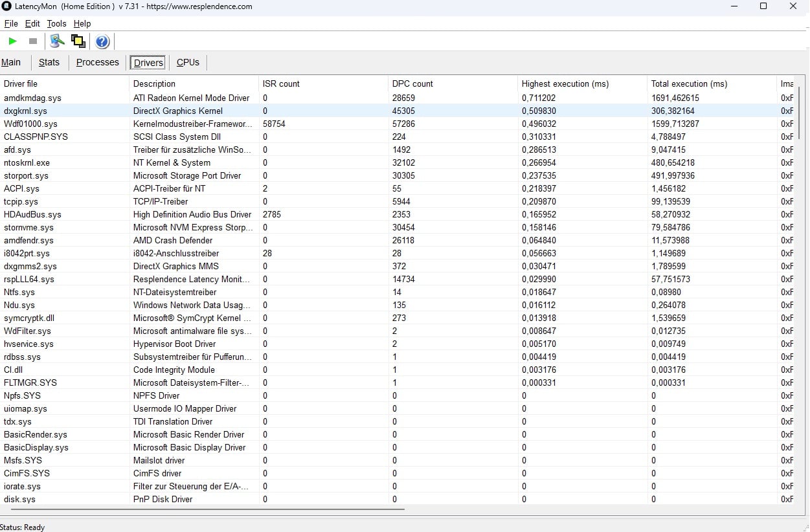This screenshot has height=532, width=810.
Task: Switch to the Main tab
Action: coord(11,62)
